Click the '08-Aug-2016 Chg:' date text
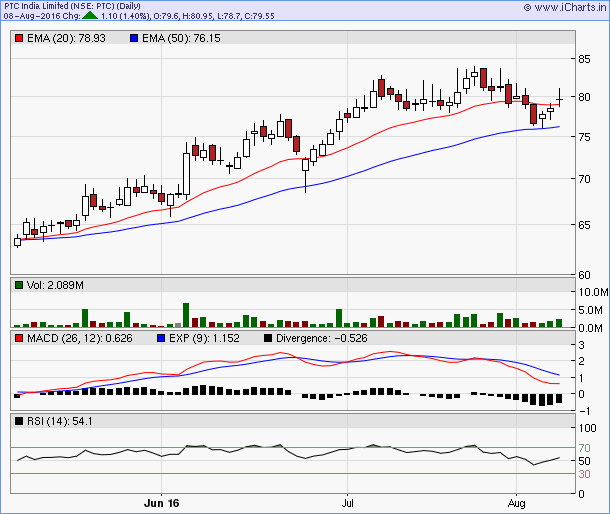This screenshot has height=514, width=610. point(42,16)
